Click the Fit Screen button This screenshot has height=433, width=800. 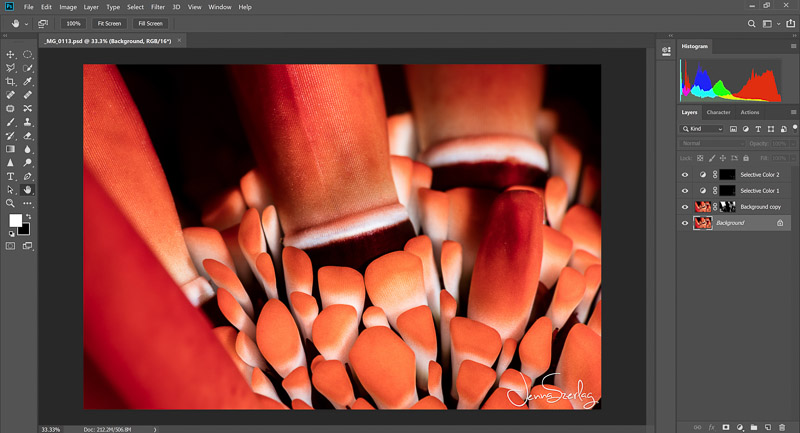tap(107, 22)
